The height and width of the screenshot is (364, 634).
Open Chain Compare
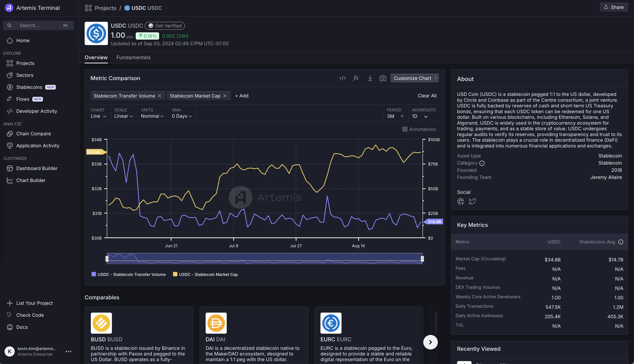click(x=33, y=134)
